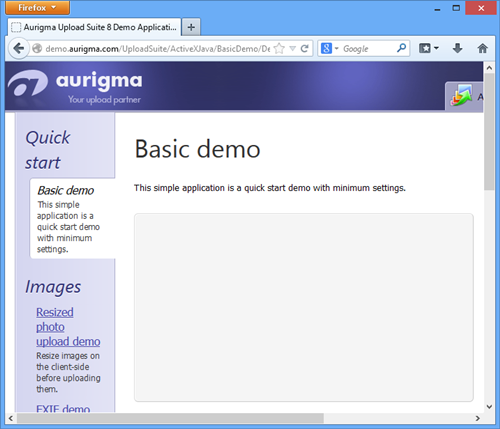Click the address bar URL field
Viewport: 500px width, 429px height.
tap(157, 49)
